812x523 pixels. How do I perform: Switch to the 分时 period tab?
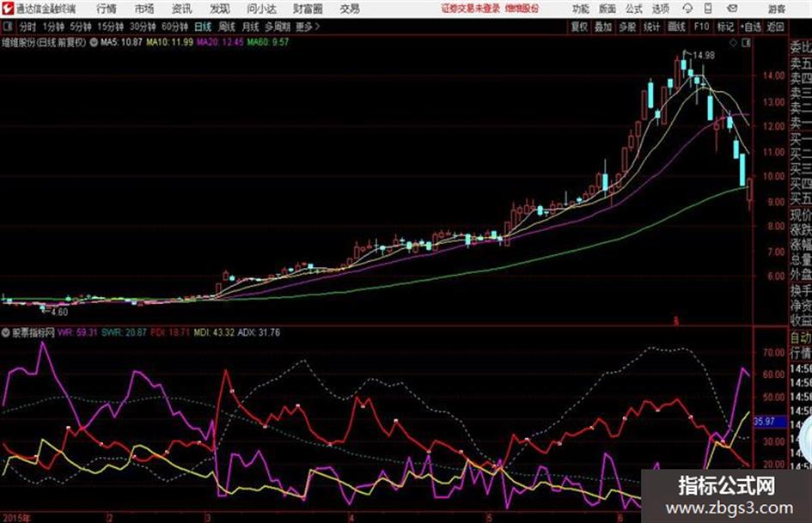click(28, 27)
